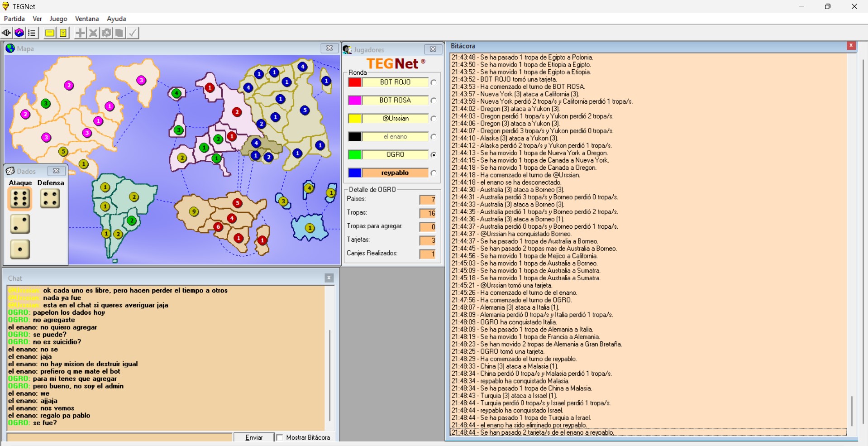Close the Mapa panel
868x446 pixels.
click(329, 48)
